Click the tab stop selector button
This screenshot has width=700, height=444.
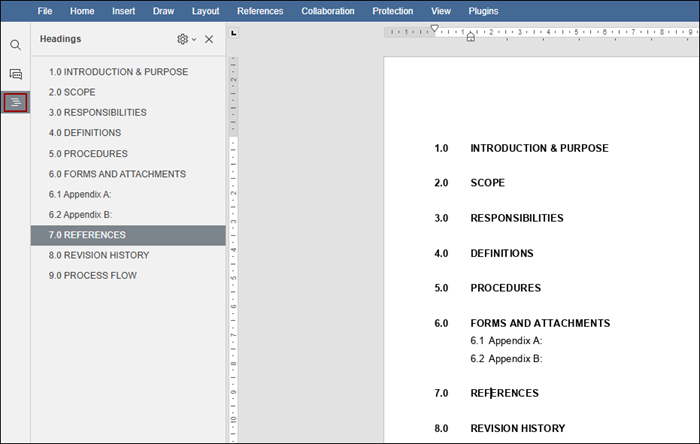click(234, 34)
